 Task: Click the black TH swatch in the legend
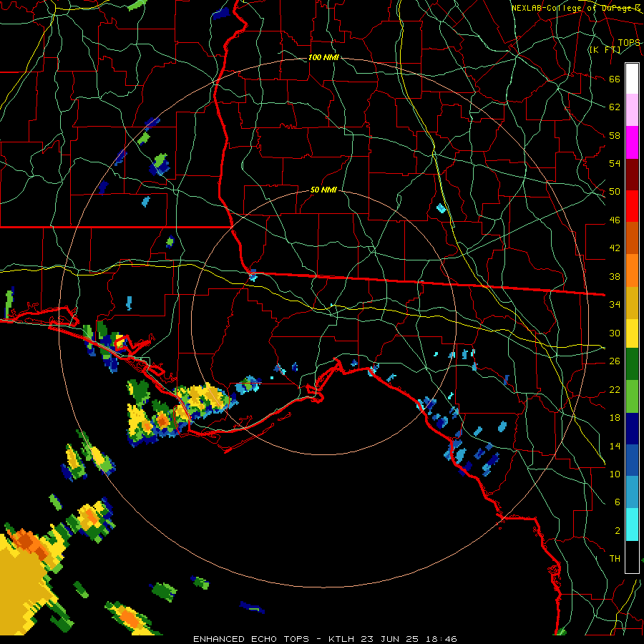[x=632, y=557]
